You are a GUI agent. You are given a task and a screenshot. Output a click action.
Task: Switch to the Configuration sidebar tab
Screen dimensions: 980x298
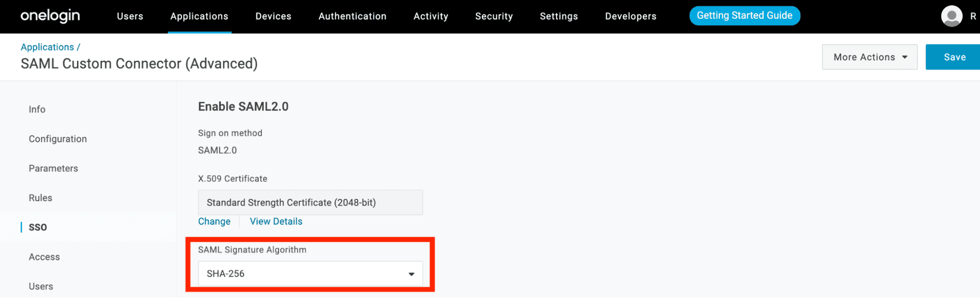click(x=58, y=139)
